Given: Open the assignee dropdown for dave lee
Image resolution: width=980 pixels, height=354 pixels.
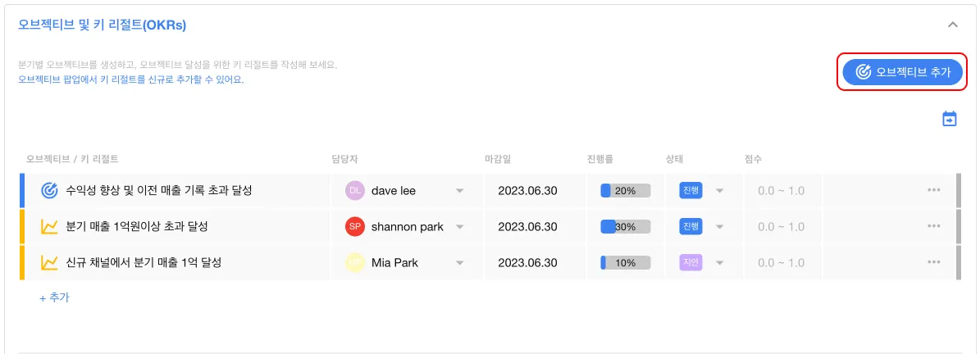Looking at the screenshot, I should (x=460, y=191).
